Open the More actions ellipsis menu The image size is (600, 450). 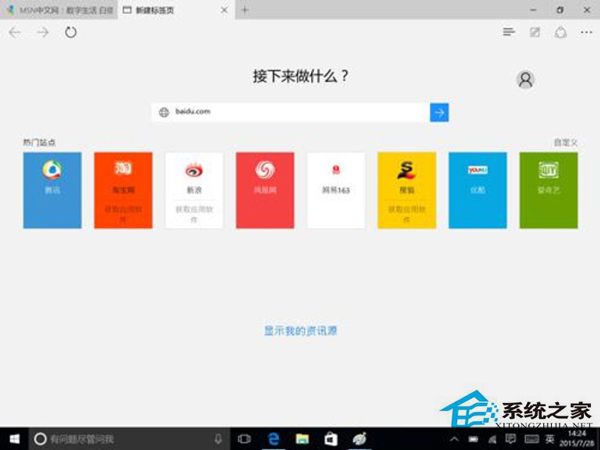[x=586, y=33]
